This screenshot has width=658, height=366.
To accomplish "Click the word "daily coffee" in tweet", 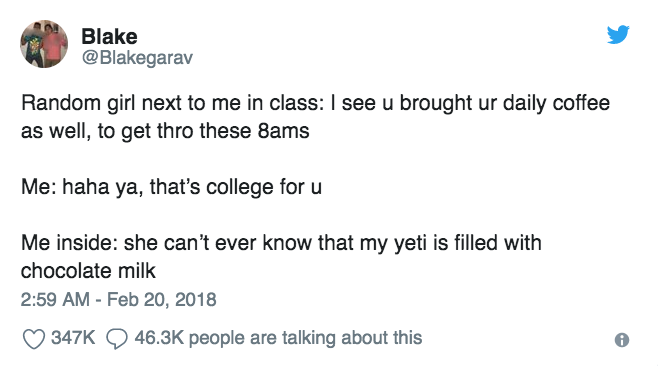I will [x=556, y=103].
